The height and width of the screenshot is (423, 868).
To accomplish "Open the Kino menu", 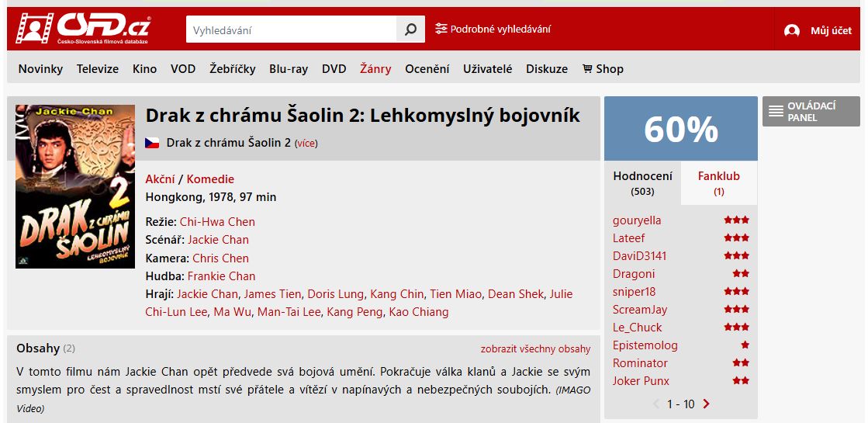I will [x=144, y=68].
